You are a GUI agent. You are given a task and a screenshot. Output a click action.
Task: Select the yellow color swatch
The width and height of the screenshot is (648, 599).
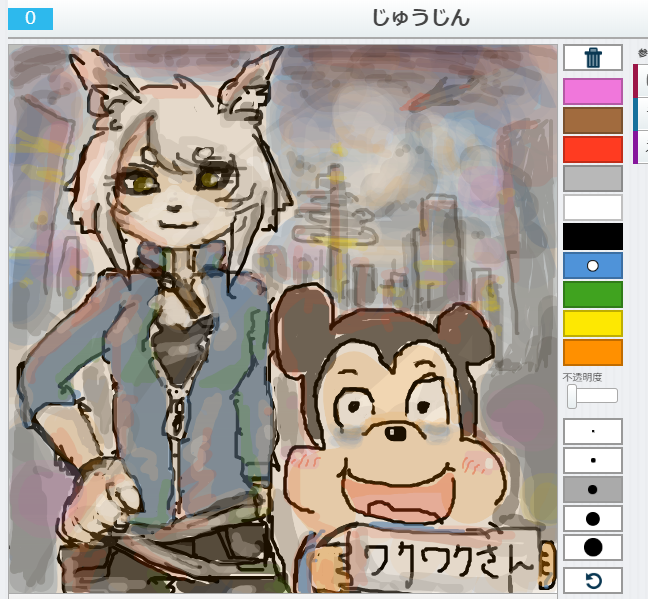tap(593, 324)
